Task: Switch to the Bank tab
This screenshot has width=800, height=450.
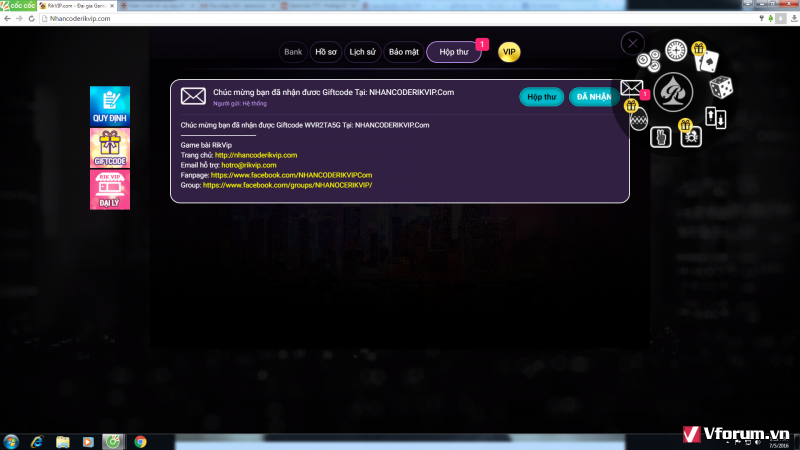Action: [293, 52]
